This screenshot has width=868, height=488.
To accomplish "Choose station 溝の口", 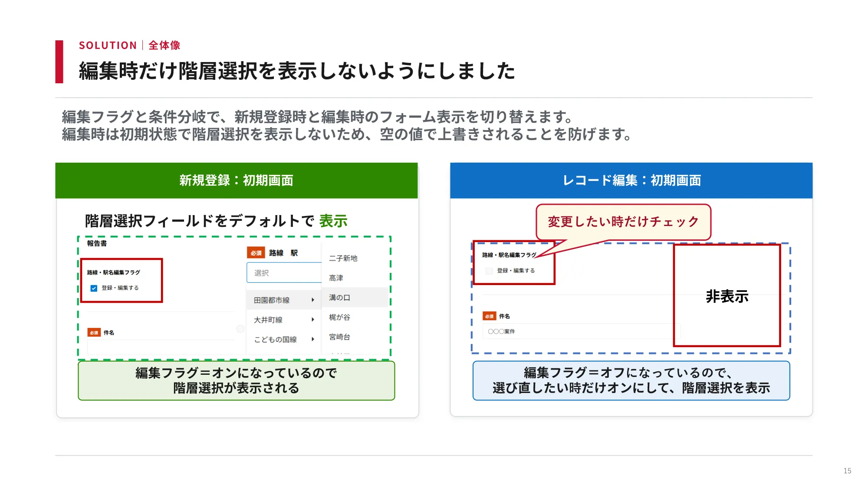I will pyautogui.click(x=355, y=298).
